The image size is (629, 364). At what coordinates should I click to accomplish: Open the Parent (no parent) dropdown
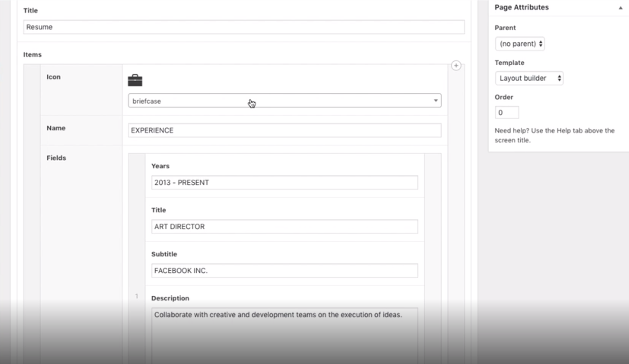(520, 44)
